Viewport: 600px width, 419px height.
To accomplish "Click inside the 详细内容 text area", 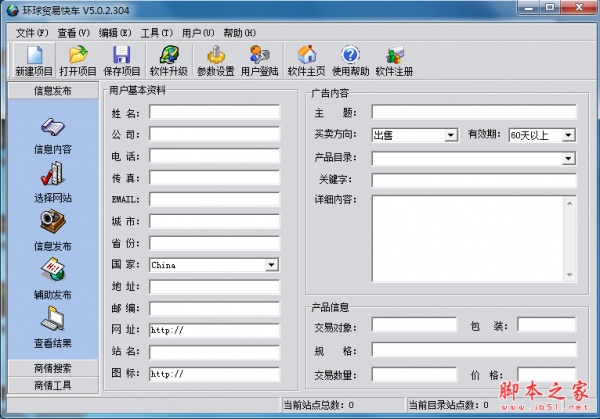I will tap(468, 239).
